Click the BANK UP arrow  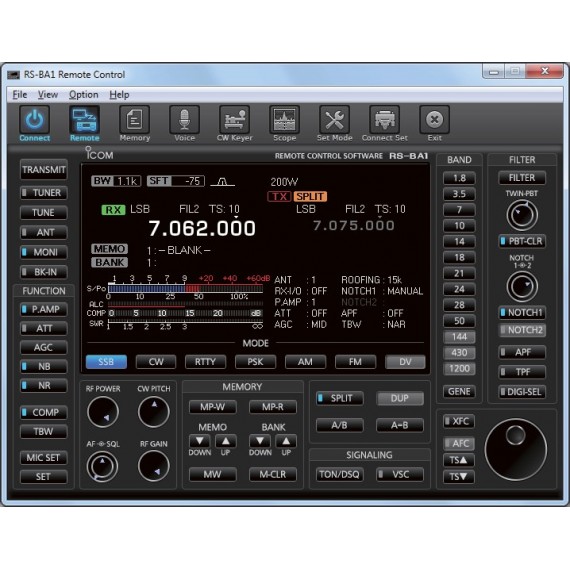coord(286,441)
